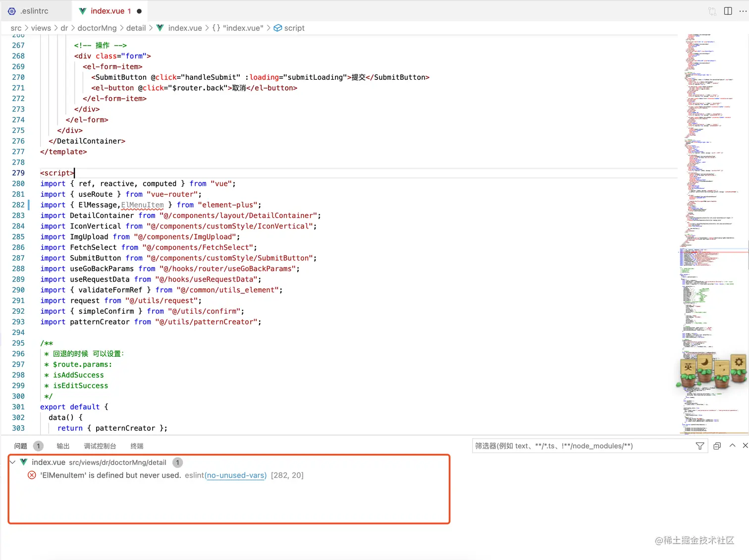This screenshot has width=749, height=560.
Task: Click the Vue icon next to index.vue in Problems
Action: pos(23,462)
